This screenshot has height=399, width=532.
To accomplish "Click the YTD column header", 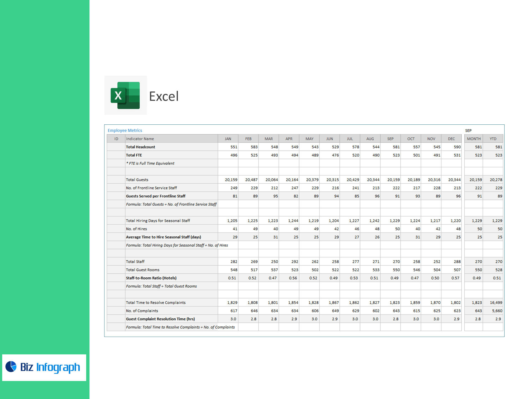I will 493,139.
